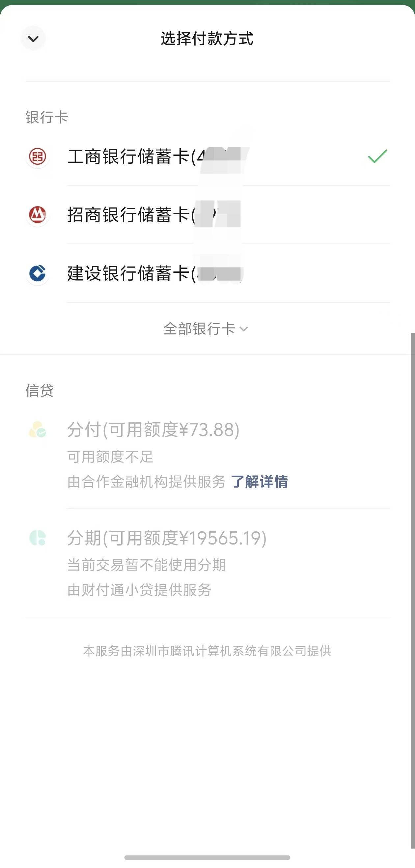Tap the 选择付款方式 title

pyautogui.click(x=207, y=39)
